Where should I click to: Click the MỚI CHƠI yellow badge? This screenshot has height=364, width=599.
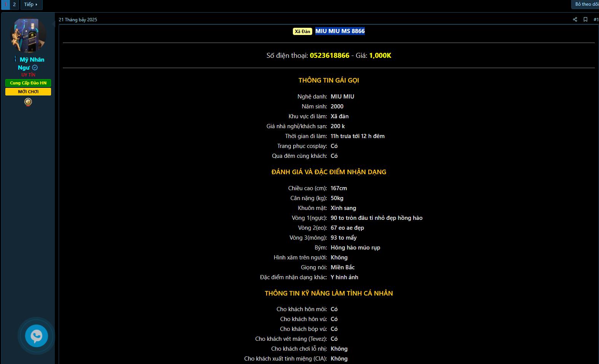28,92
